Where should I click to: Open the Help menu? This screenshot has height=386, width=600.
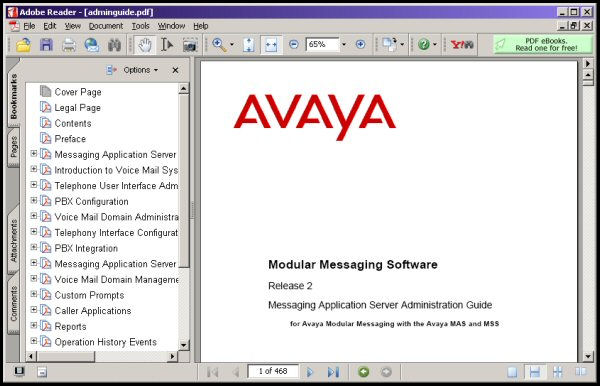(201, 26)
